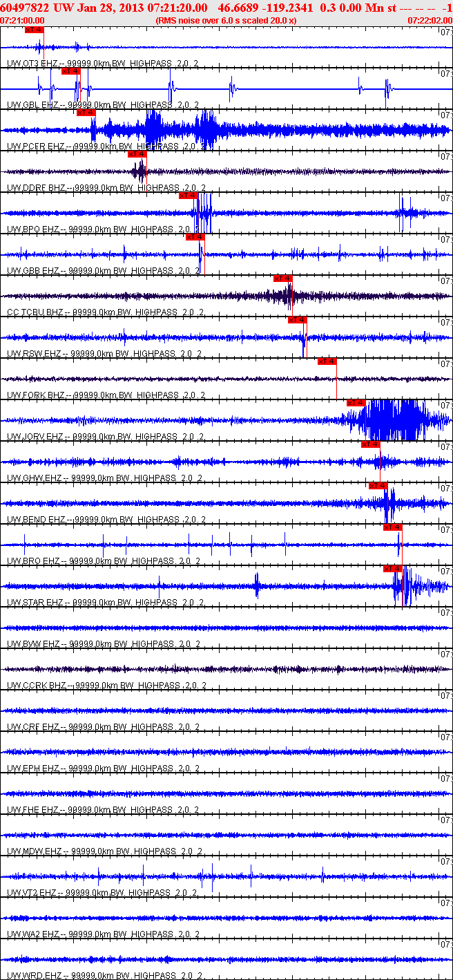The width and height of the screenshot is (453, 980).
Task: Click the red pick flag on UW.STAR trace
Action: pos(392,569)
